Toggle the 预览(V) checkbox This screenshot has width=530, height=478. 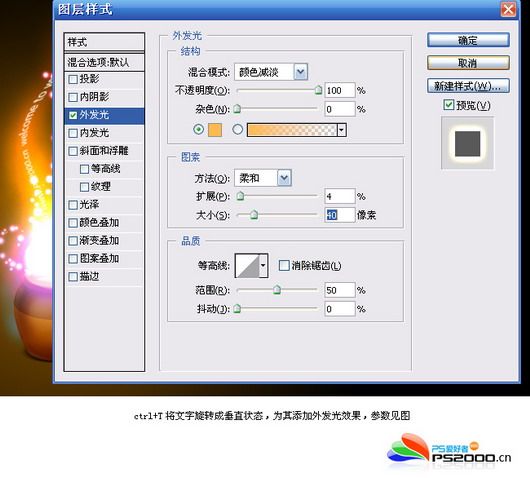coord(449,105)
